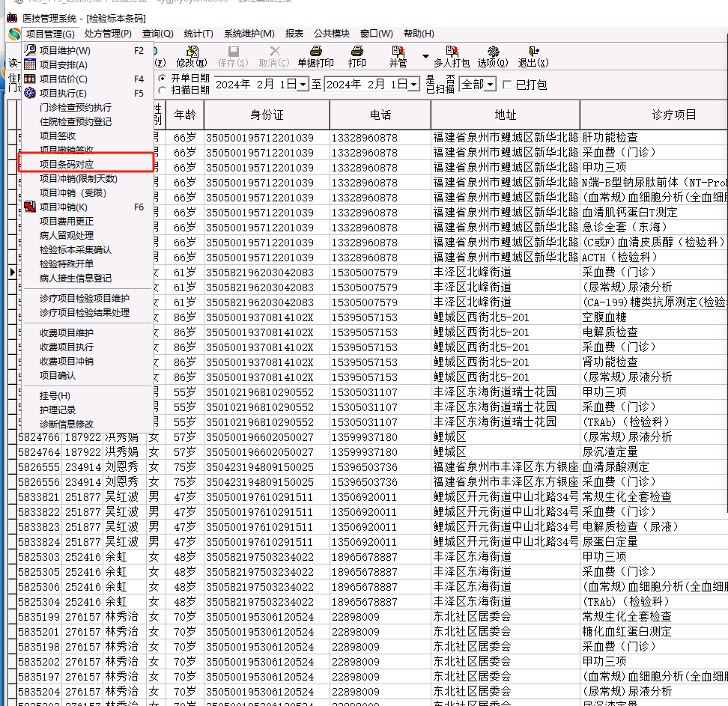This screenshot has height=706, width=728.
Task: Expand the arrow beside the 并管 button
Action: [x=425, y=56]
